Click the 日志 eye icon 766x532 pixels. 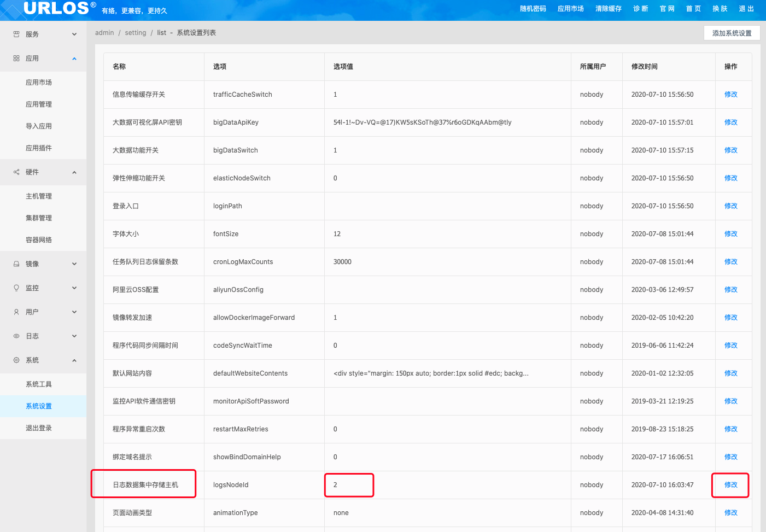coord(16,336)
